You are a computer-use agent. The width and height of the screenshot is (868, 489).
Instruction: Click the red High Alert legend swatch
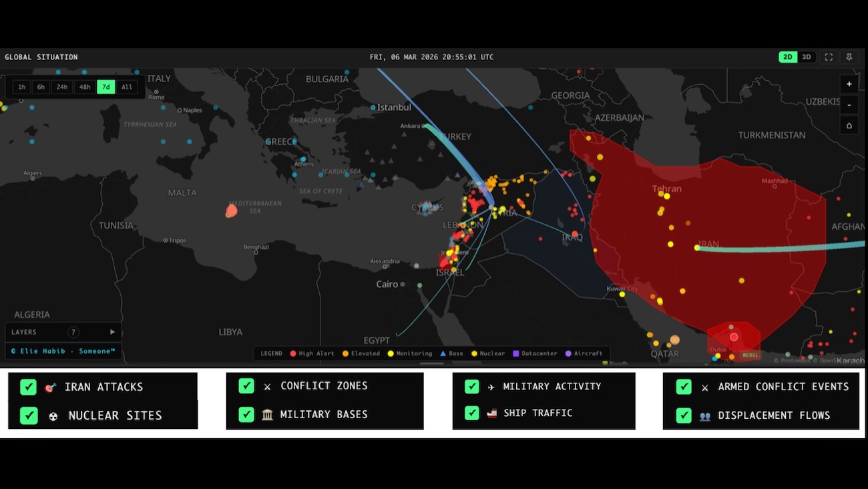[x=292, y=353]
